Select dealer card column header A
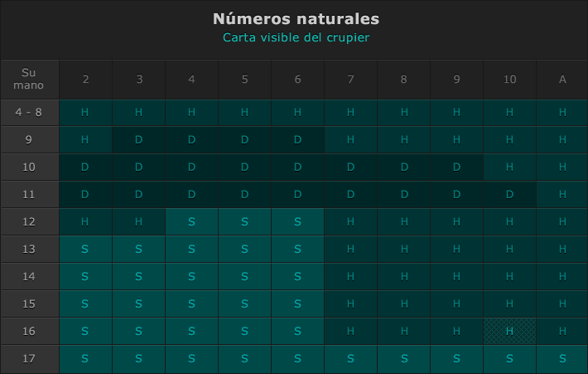588x374 pixels. tap(562, 80)
